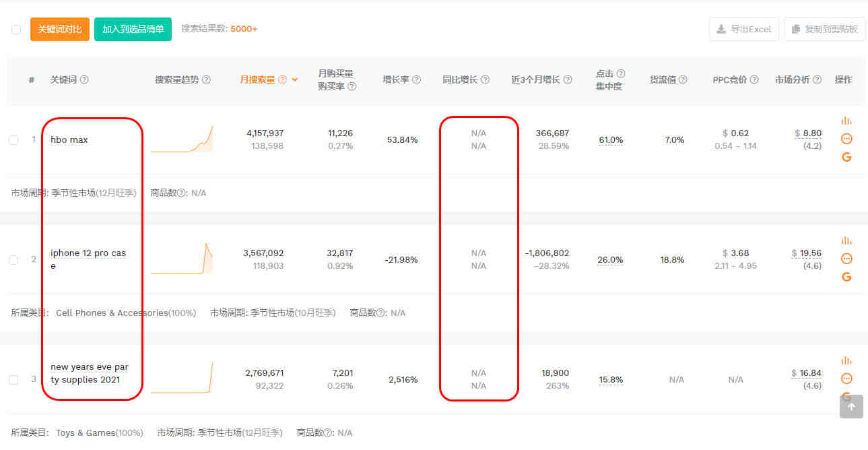Click help icon next to 点击集中度 header
868x450 pixels.
pyautogui.click(x=621, y=73)
